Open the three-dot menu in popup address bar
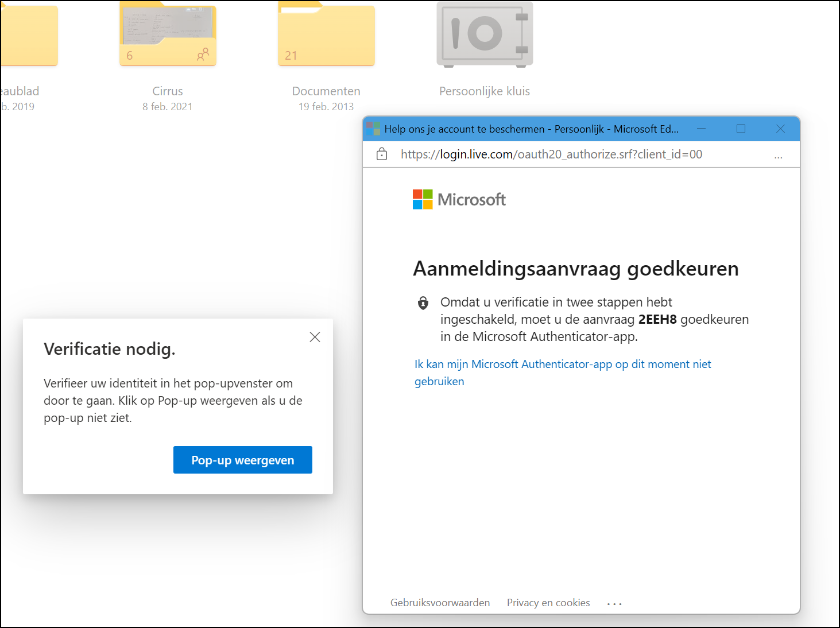Image resolution: width=840 pixels, height=628 pixels. (x=778, y=156)
